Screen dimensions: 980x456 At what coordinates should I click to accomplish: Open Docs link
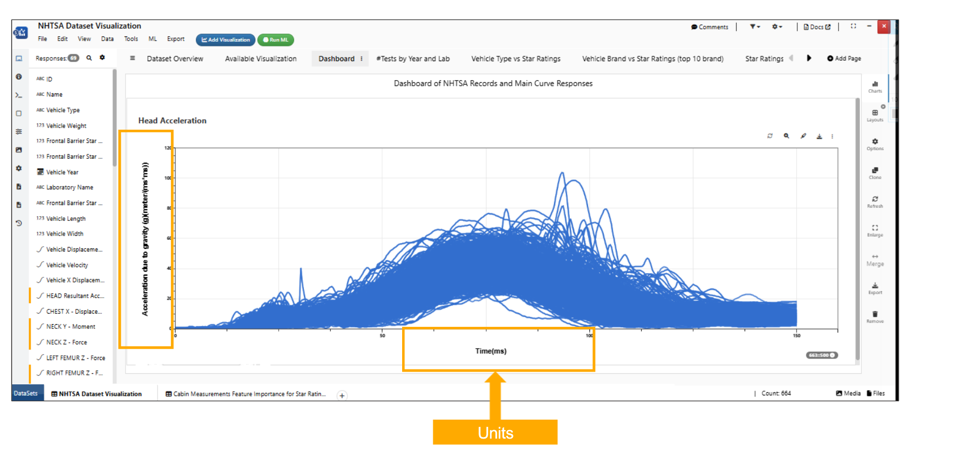(817, 27)
